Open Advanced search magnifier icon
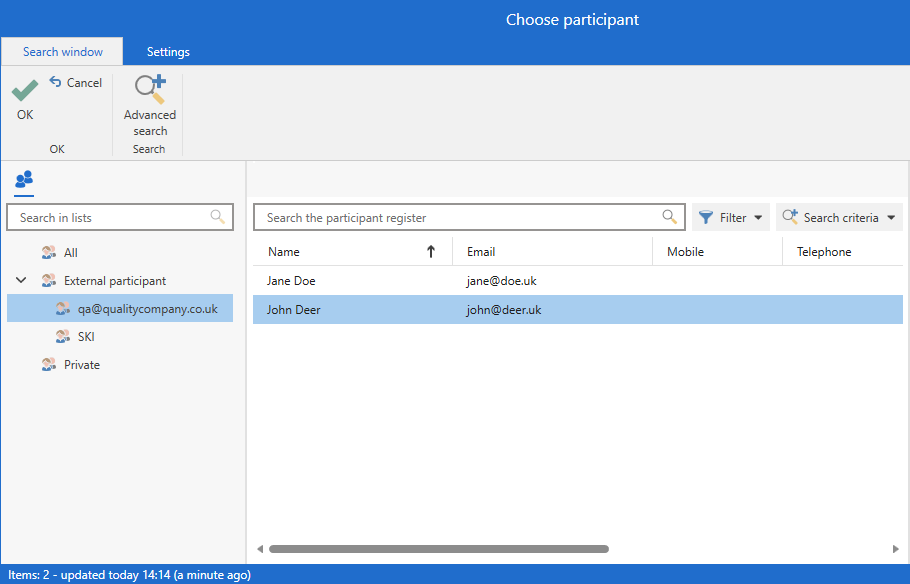The image size is (910, 584). coord(150,89)
